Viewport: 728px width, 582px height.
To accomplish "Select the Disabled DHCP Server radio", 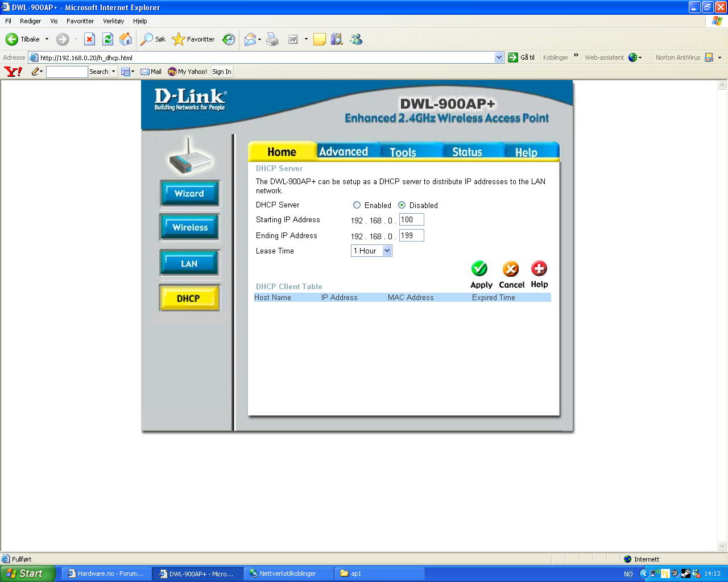I will pos(402,205).
